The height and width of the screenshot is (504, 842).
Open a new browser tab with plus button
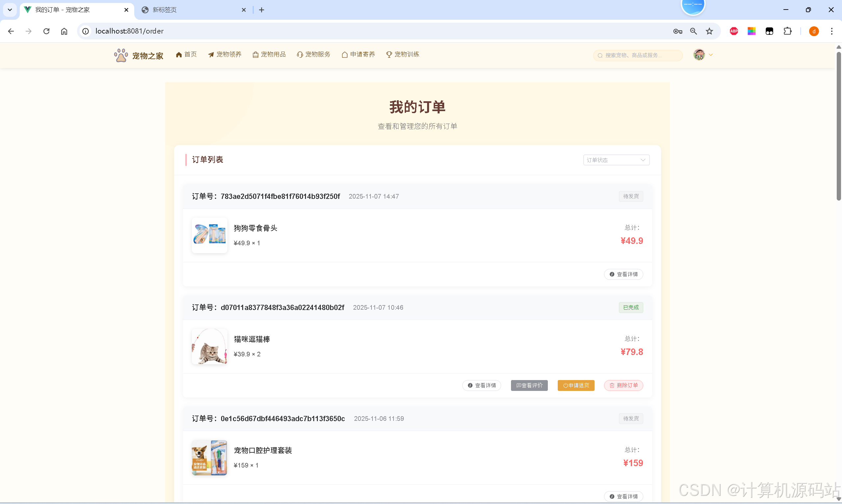click(261, 10)
